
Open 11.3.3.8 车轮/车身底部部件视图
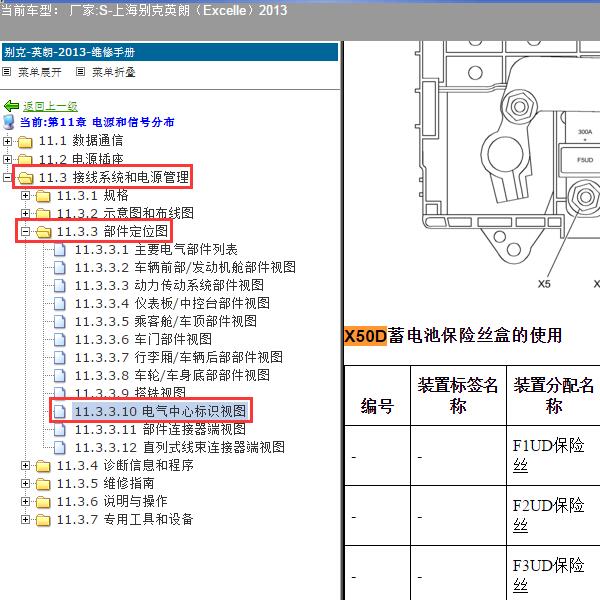click(x=172, y=375)
